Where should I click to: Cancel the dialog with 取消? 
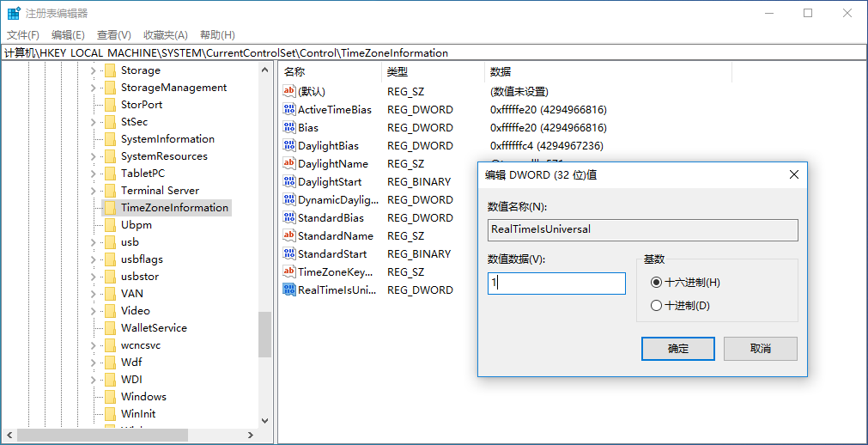pyautogui.click(x=761, y=349)
